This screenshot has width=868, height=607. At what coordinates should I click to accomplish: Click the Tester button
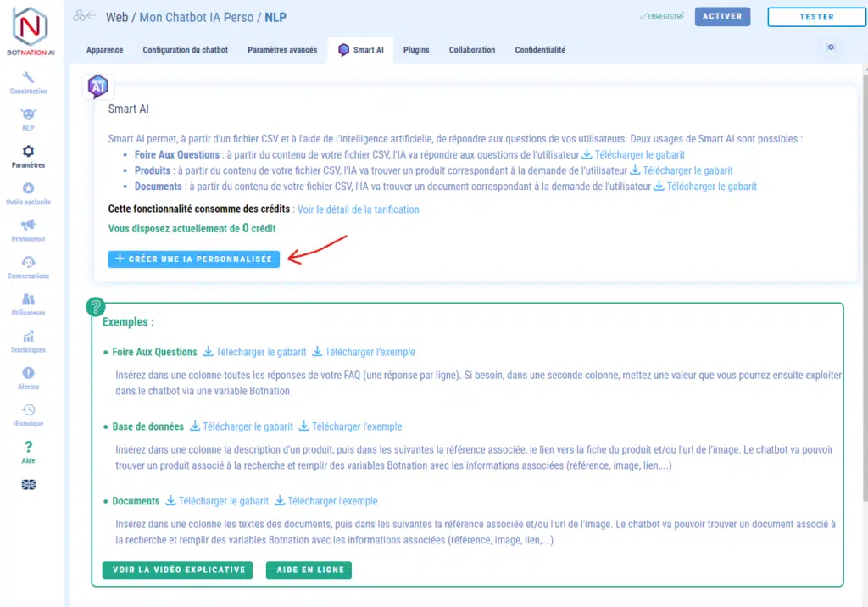(816, 17)
